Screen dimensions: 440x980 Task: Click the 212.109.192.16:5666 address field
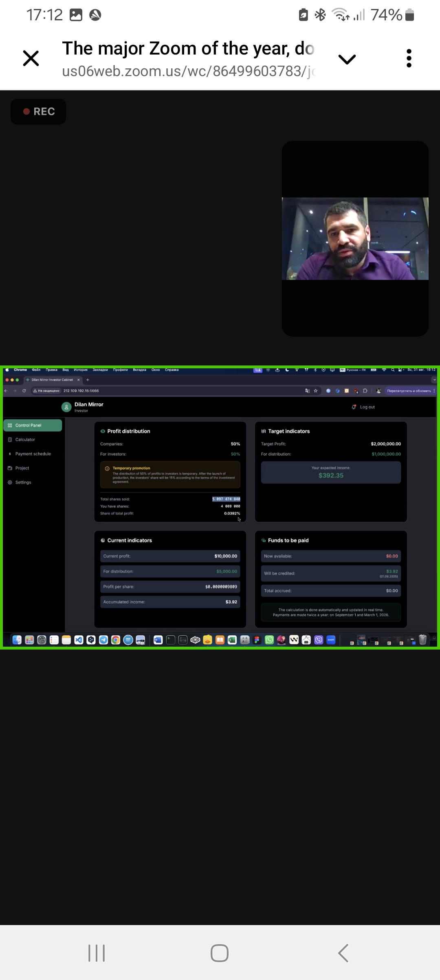point(81,391)
